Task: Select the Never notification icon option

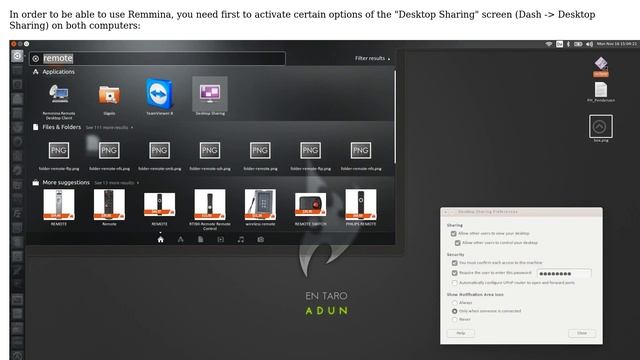Action: click(x=454, y=319)
